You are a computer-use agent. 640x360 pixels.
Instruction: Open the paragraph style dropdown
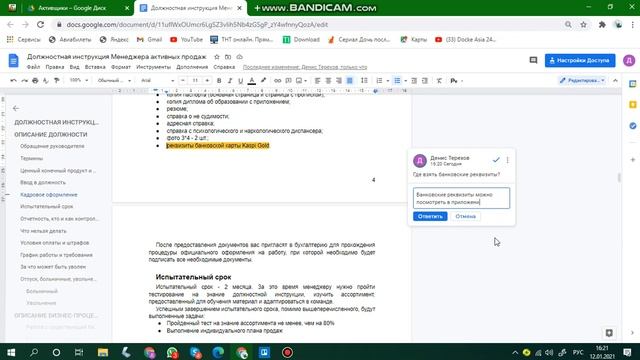(114, 80)
